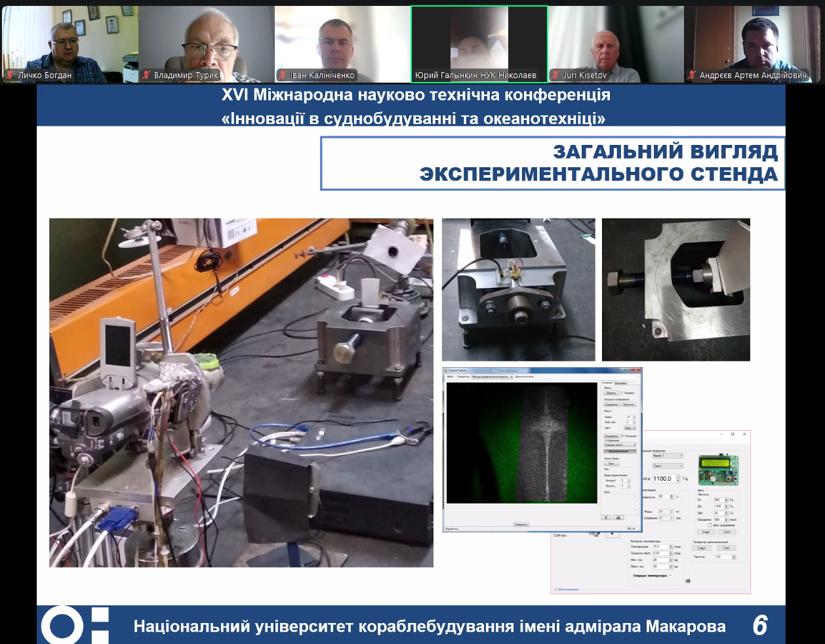Screen dimensions: 825x644
Task: Switch to the Настройки tab
Action: [x=620, y=382]
